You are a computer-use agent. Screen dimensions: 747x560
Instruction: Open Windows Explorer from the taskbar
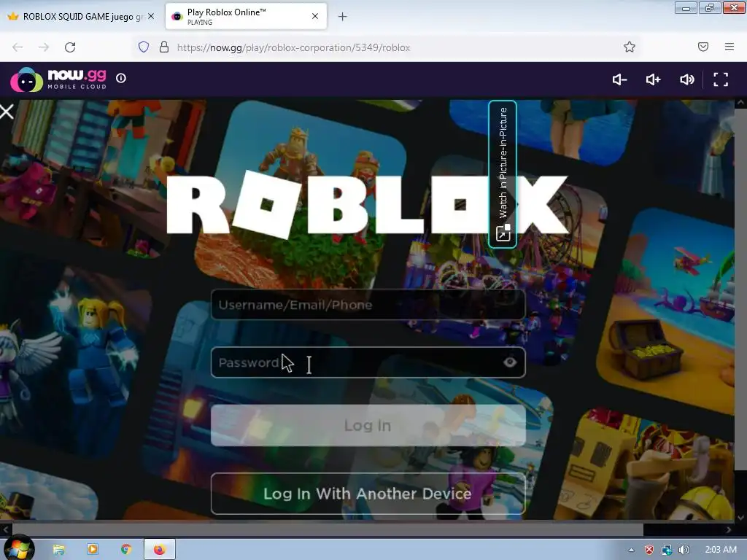pos(58,550)
